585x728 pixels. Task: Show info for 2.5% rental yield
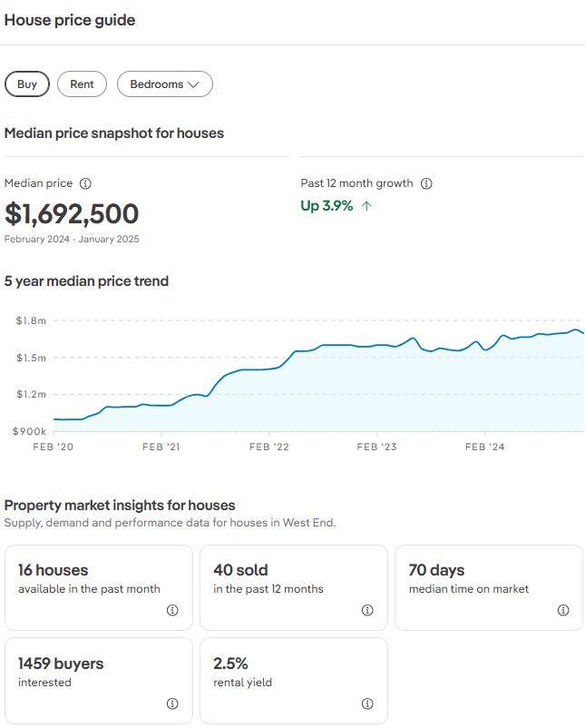[367, 704]
